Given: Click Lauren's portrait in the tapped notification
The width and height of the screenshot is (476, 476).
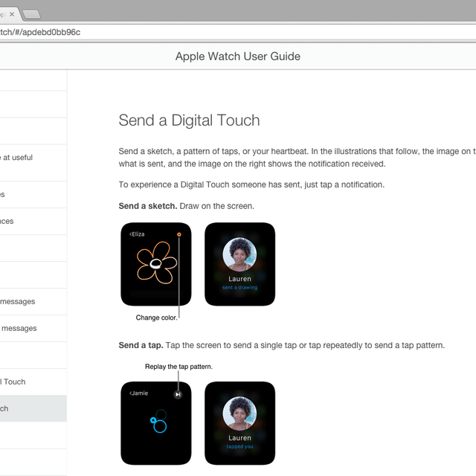Looking at the screenshot, I should pyautogui.click(x=239, y=414).
